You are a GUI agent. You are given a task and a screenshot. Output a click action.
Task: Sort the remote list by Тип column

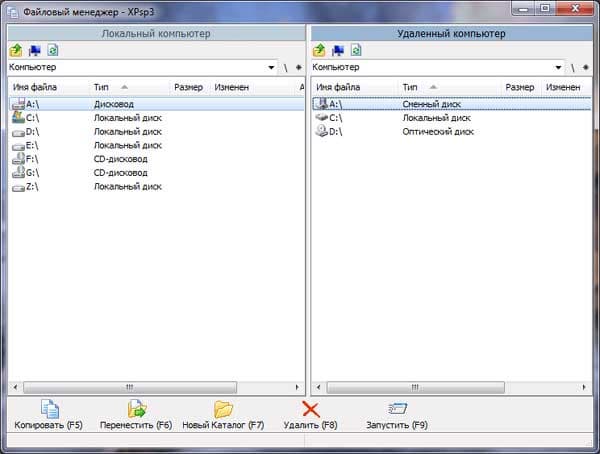[449, 87]
